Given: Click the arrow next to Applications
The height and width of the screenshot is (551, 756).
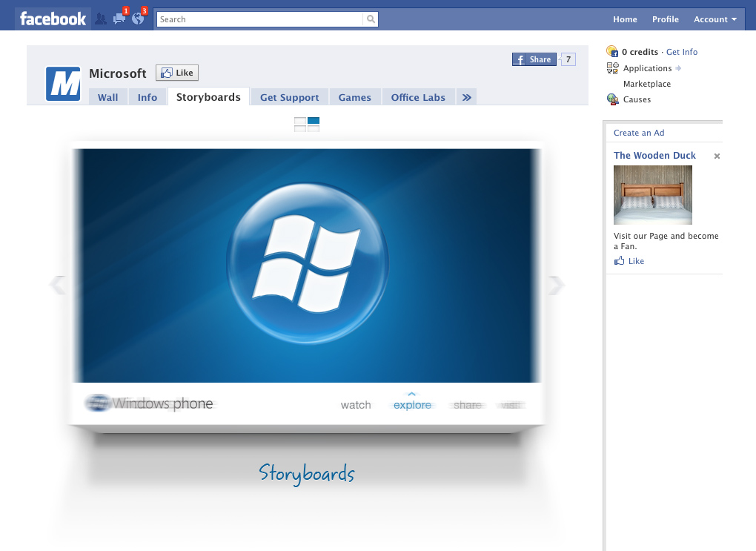Looking at the screenshot, I should 678,68.
